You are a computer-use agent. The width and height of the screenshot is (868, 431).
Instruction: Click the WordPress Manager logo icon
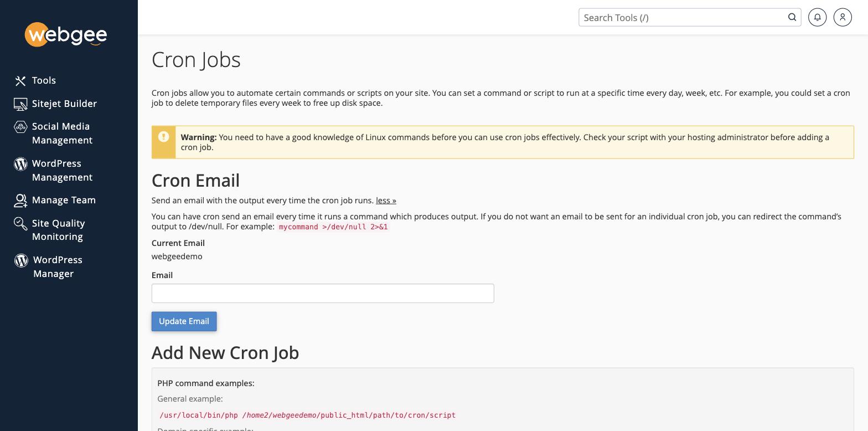pos(21,260)
